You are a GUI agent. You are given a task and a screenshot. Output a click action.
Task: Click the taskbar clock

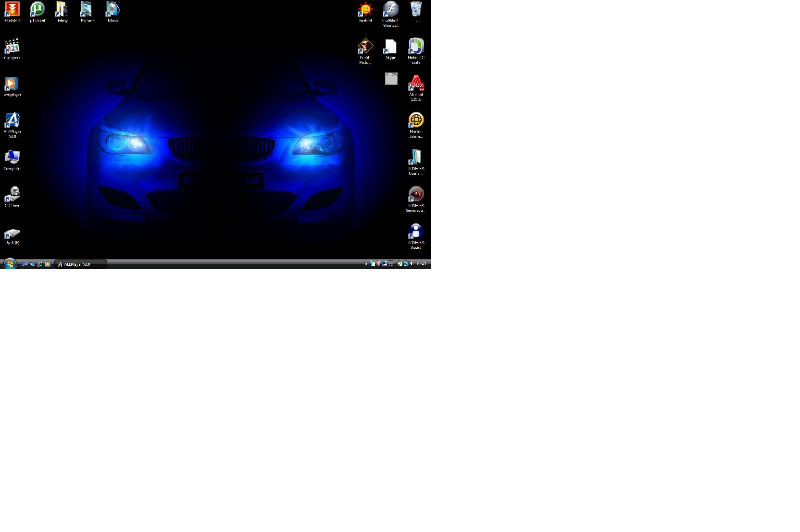pyautogui.click(x=422, y=264)
